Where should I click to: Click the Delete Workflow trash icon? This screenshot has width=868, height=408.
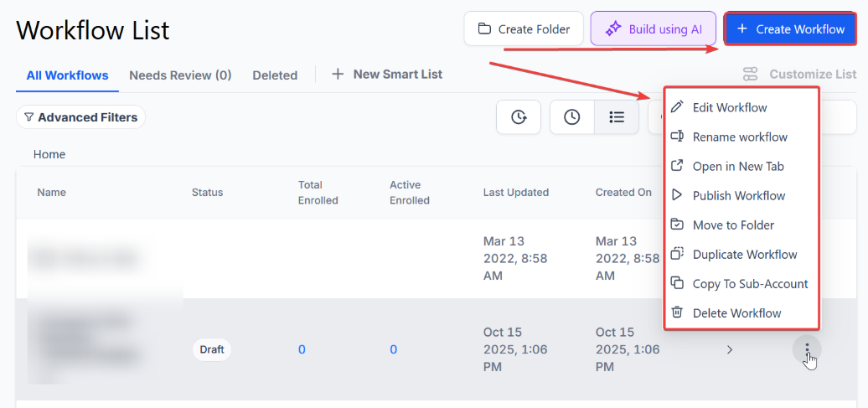tap(678, 312)
